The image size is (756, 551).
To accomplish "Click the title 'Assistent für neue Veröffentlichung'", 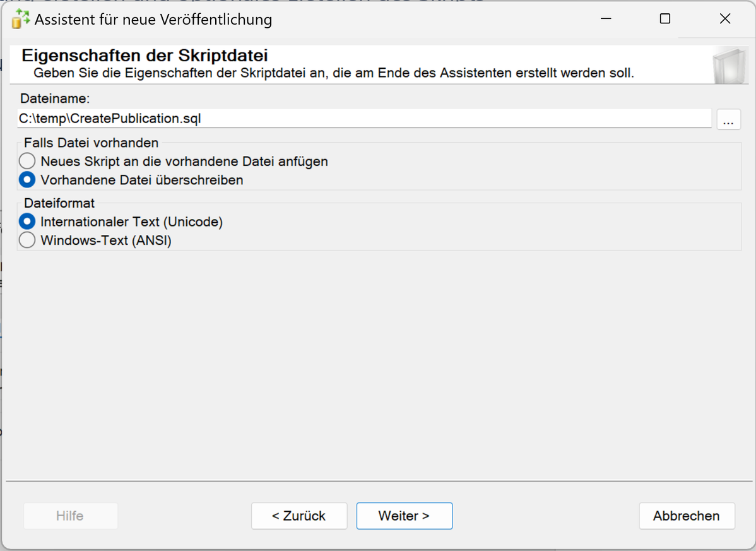I will point(153,20).
